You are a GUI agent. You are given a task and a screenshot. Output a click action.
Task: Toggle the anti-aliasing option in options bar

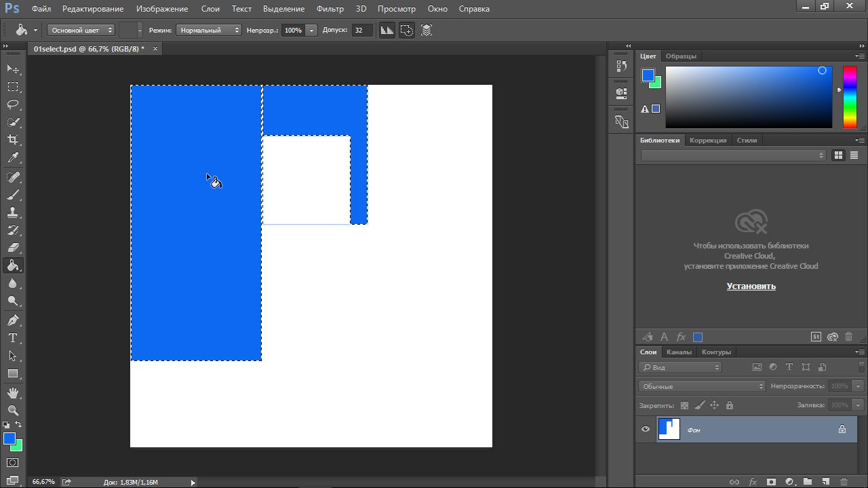pos(387,31)
